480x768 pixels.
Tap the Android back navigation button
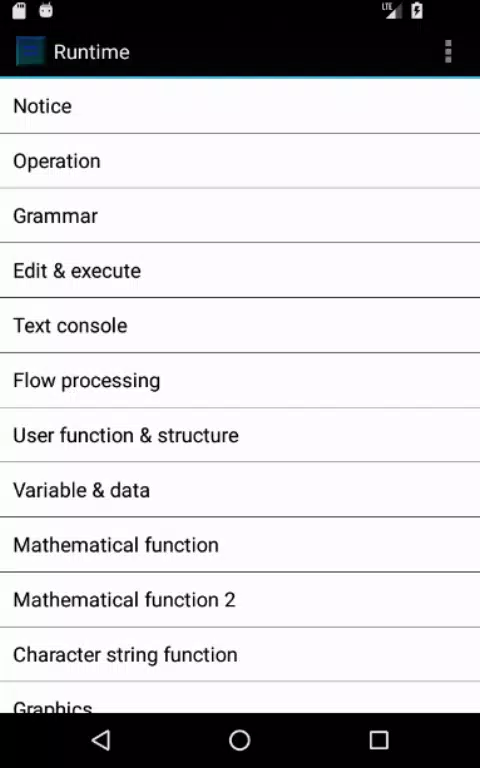tap(101, 740)
